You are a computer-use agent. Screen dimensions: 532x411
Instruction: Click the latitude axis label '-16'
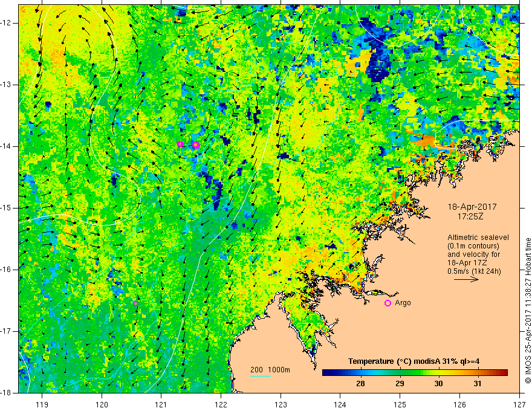click(6, 270)
